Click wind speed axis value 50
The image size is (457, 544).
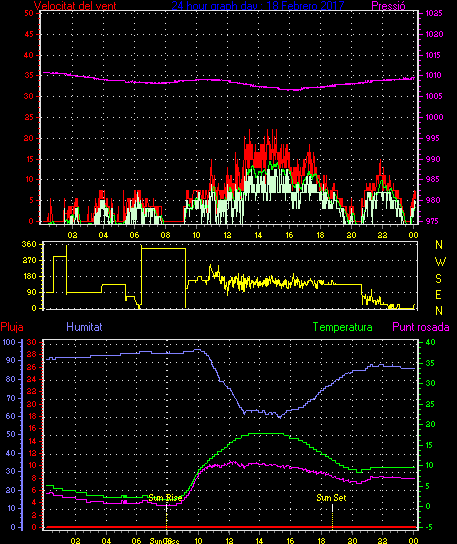pos(29,14)
